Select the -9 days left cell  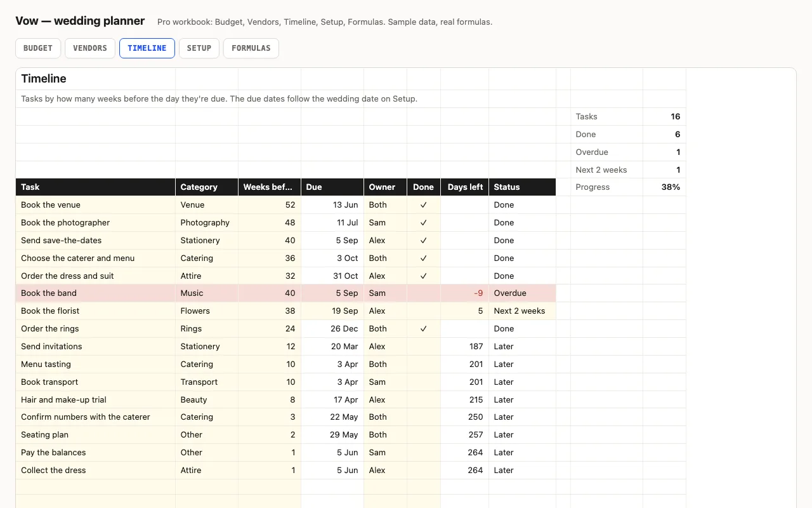pyautogui.click(x=464, y=293)
